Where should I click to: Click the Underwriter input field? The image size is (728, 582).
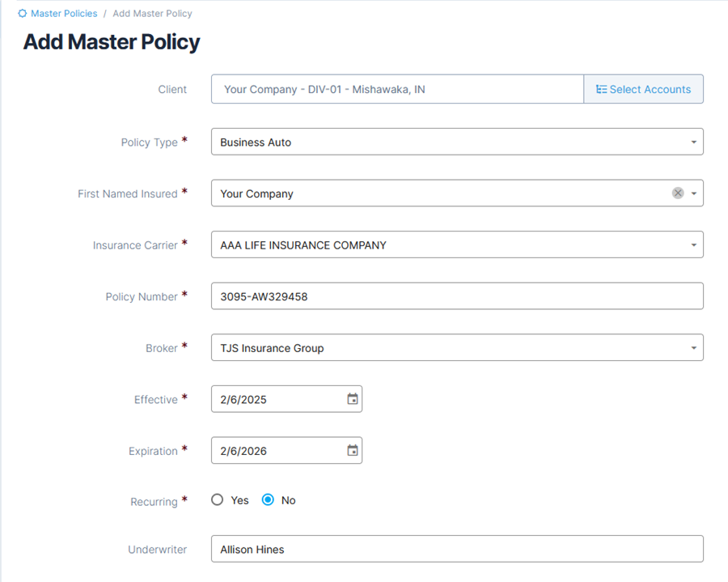(457, 549)
